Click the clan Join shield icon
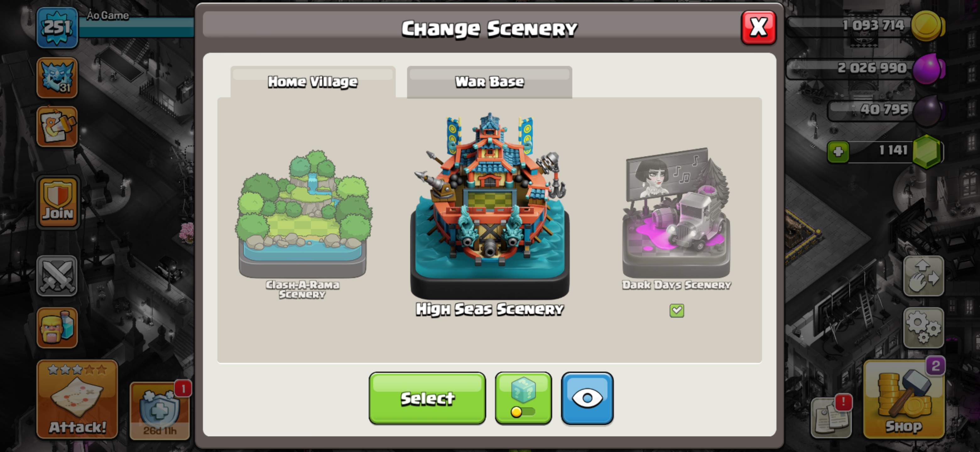This screenshot has height=452, width=980. click(58, 202)
